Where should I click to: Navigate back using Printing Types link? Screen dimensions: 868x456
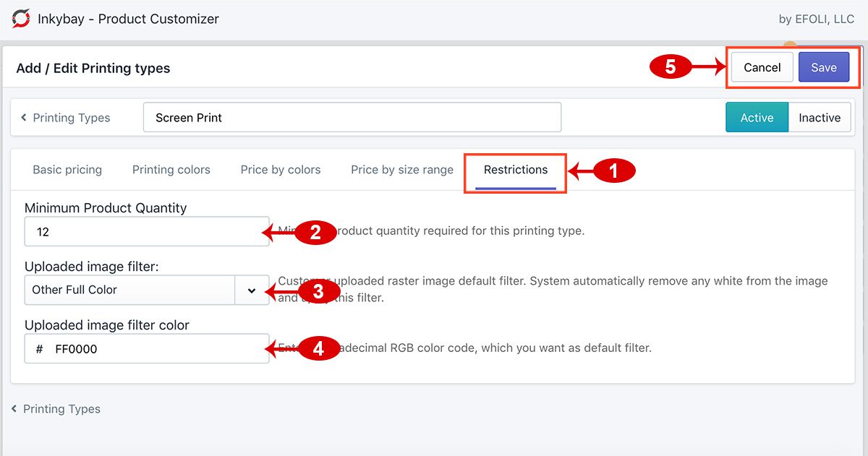tap(72, 117)
